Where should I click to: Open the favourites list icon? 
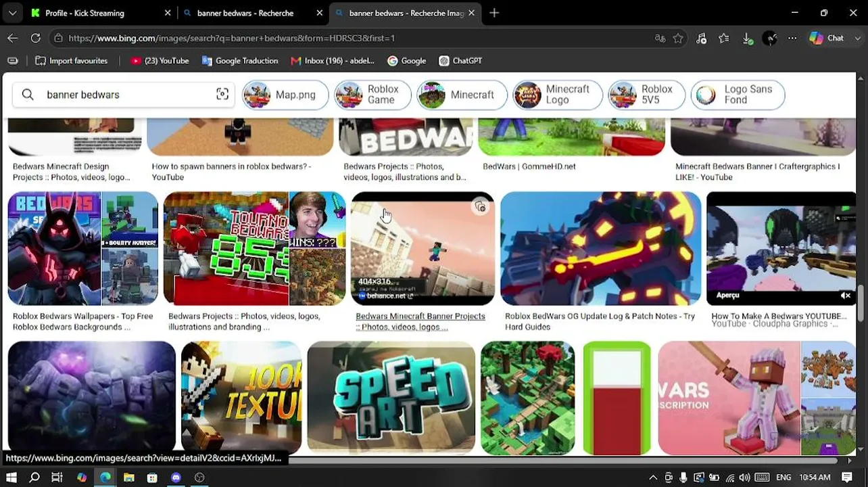(724, 39)
